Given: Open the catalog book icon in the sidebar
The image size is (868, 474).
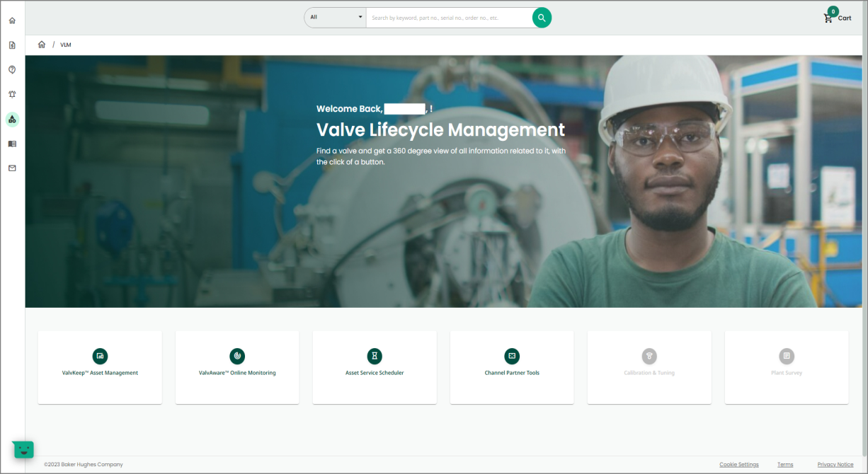Looking at the screenshot, I should [x=11, y=144].
